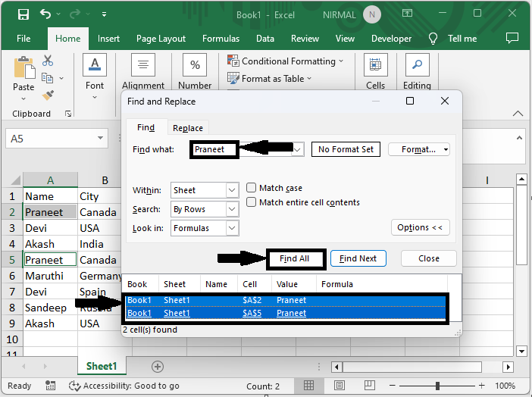Image resolution: width=532 pixels, height=397 pixels.
Task: Click the Close button in dialog
Action: coord(428,258)
